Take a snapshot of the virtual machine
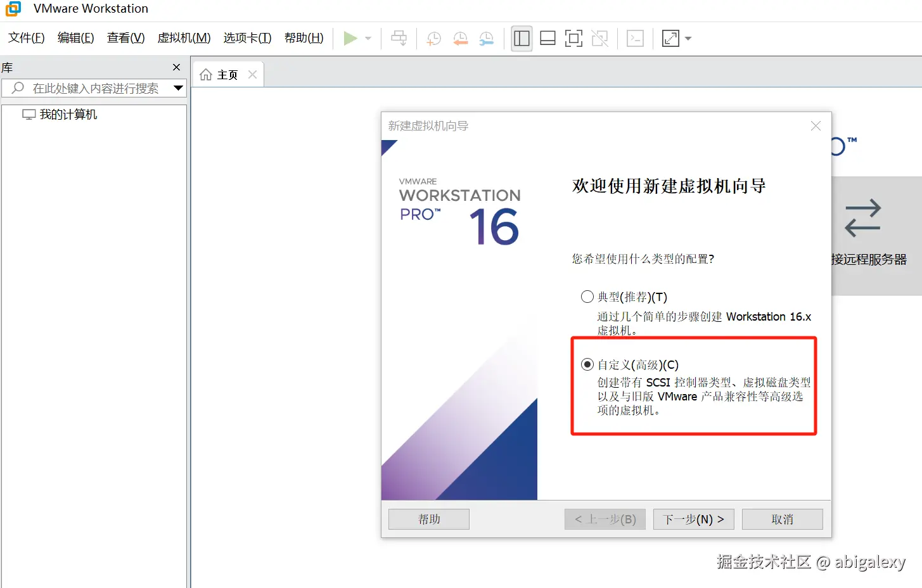The width and height of the screenshot is (922, 588). click(433, 38)
